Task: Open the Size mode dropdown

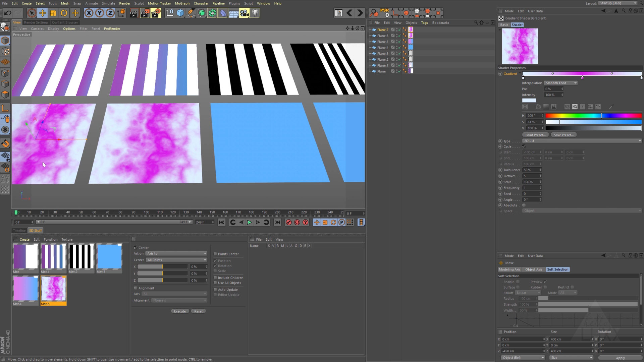Action: pos(571,358)
